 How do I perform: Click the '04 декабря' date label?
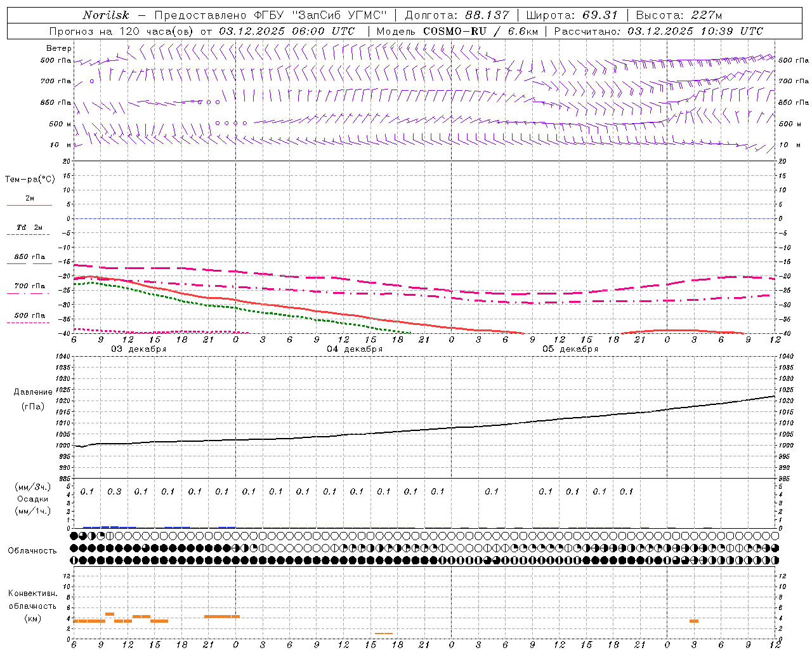pyautogui.click(x=355, y=349)
